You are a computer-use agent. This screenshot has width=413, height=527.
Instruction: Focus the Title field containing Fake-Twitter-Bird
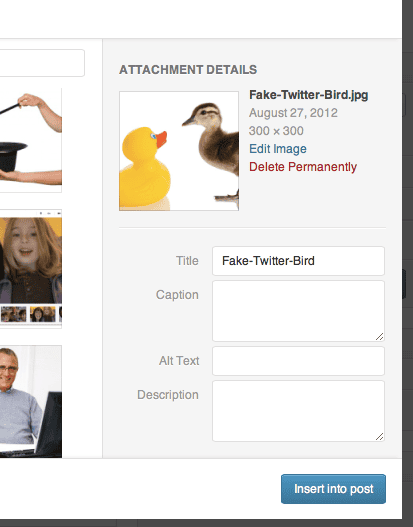(298, 261)
